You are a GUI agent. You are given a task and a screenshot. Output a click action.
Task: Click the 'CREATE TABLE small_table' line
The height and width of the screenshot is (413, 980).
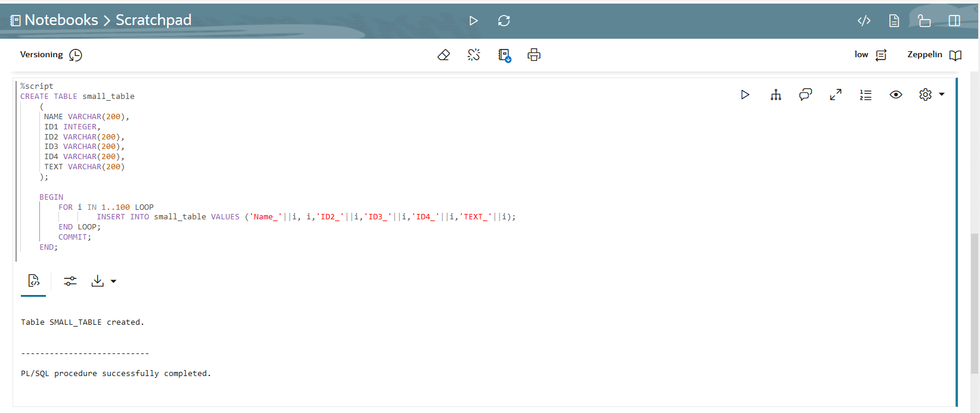coord(77,97)
